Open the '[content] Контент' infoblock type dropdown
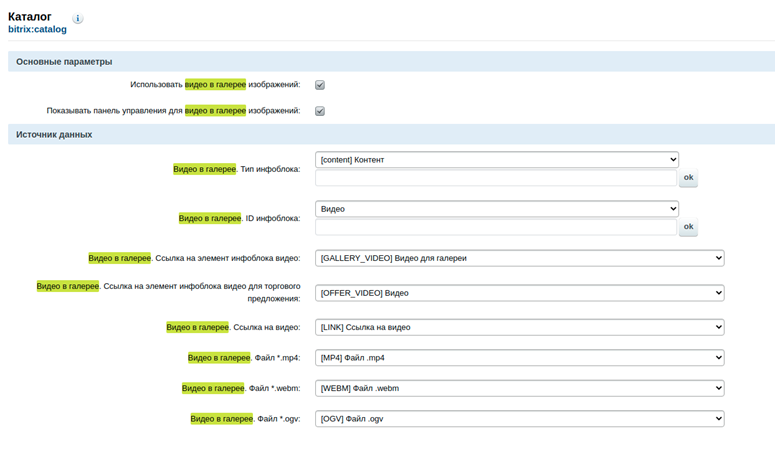The width and height of the screenshot is (775, 452). tap(496, 159)
